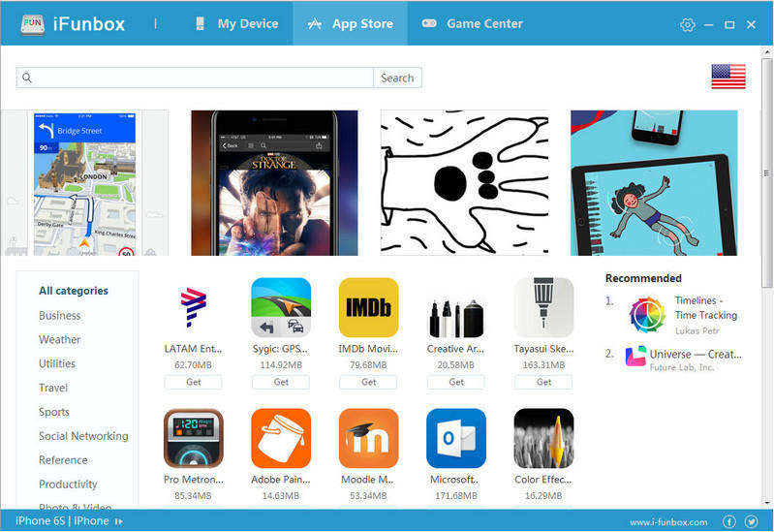Get the IMDb Movies app
This screenshot has height=532, width=774.
pyautogui.click(x=368, y=383)
